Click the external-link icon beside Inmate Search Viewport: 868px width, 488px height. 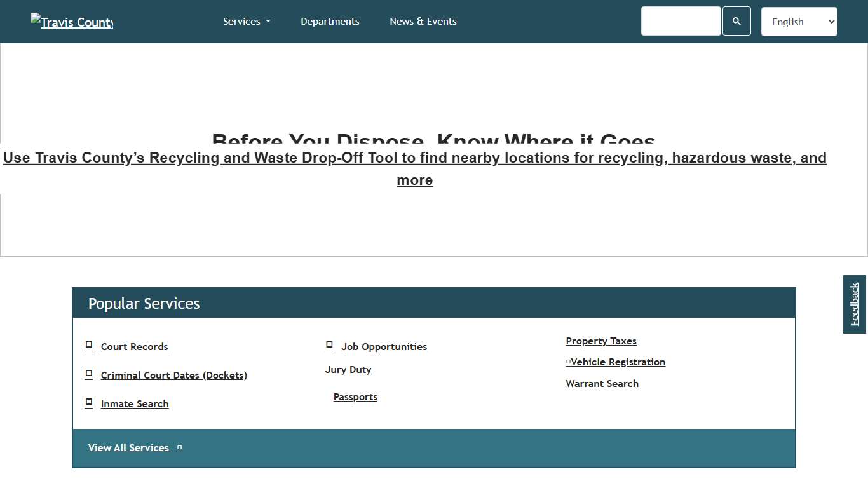tap(88, 402)
